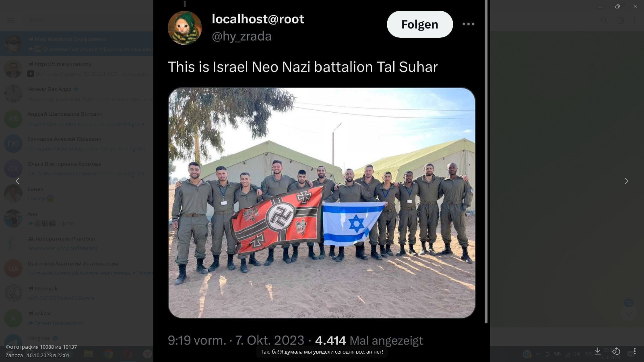644x362 pixels.
Task: Go to the previous photo arrow
Action: 17,181
